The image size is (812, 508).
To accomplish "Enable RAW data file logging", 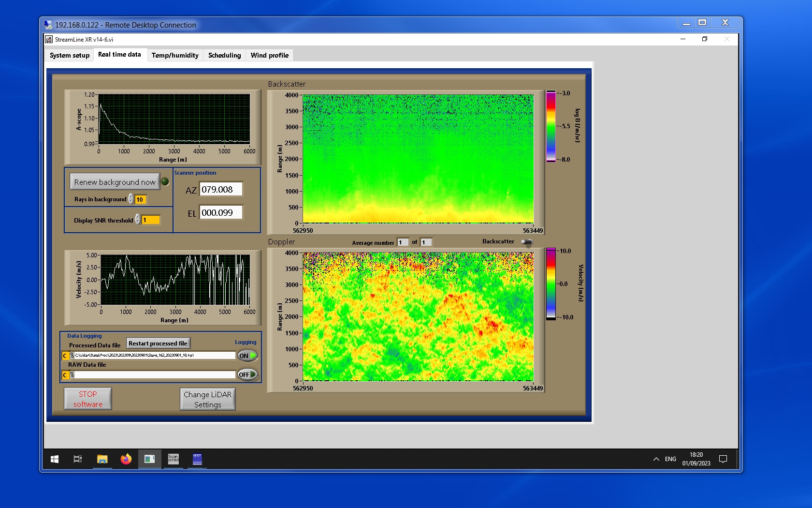I will (247, 374).
